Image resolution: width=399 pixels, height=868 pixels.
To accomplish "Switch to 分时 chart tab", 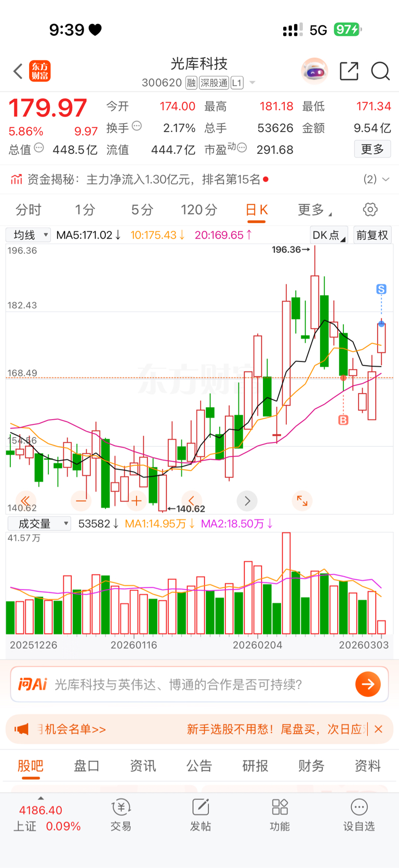I will (28, 210).
